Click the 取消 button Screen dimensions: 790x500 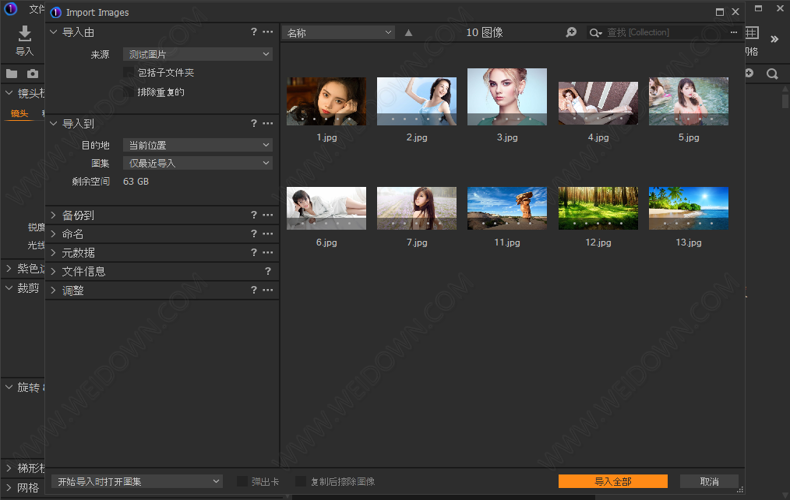709,481
